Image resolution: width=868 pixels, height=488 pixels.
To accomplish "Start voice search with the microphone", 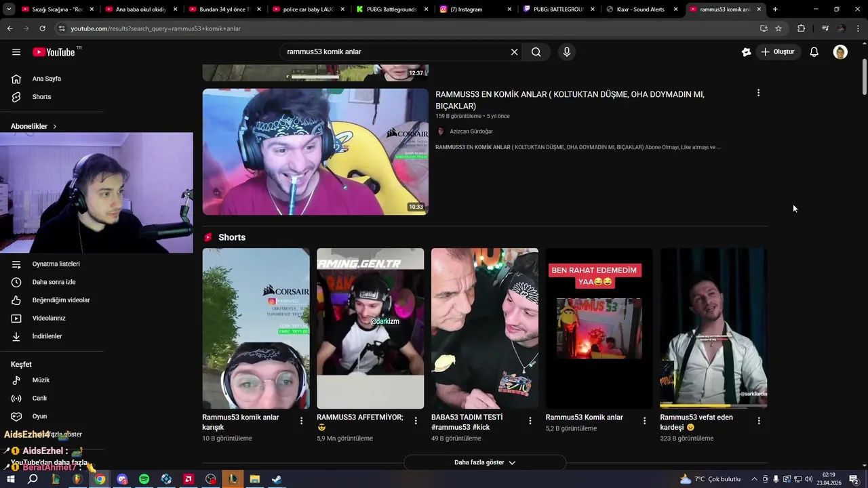I will pos(567,52).
